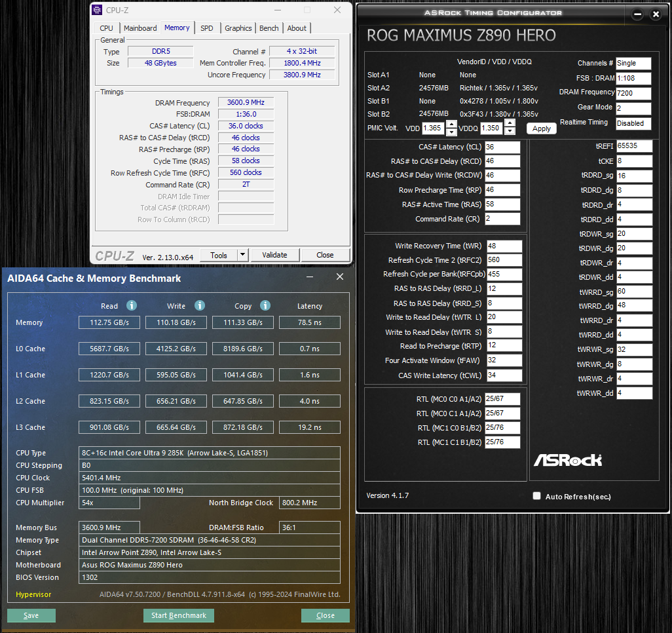Click the Validate button in CPU-Z

pyautogui.click(x=274, y=255)
